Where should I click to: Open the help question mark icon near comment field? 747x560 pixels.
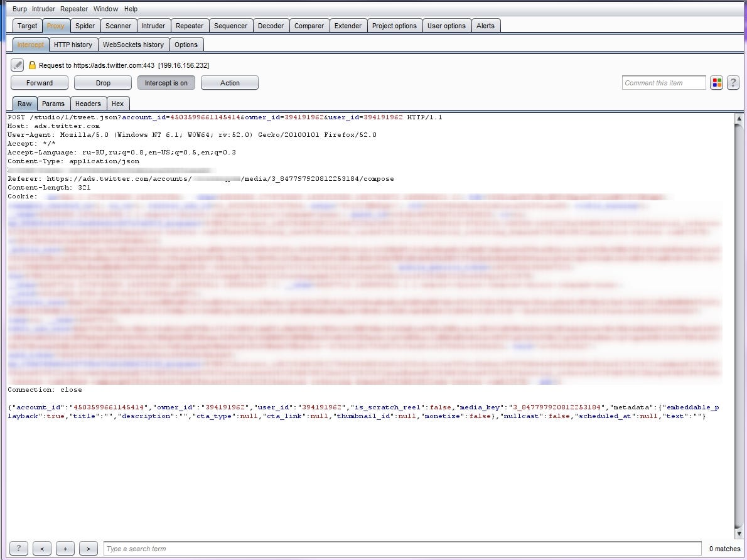[733, 82]
